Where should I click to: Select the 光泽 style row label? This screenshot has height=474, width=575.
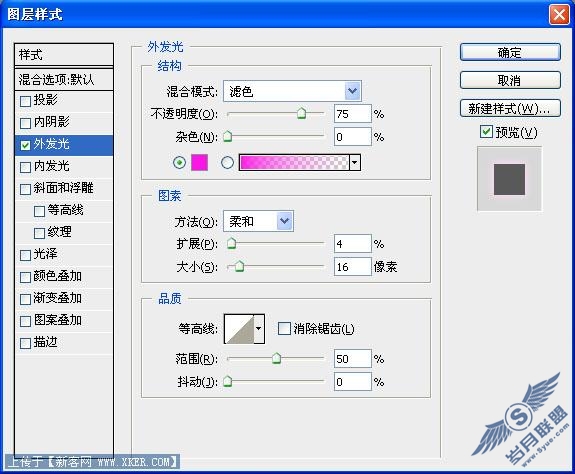click(x=45, y=254)
